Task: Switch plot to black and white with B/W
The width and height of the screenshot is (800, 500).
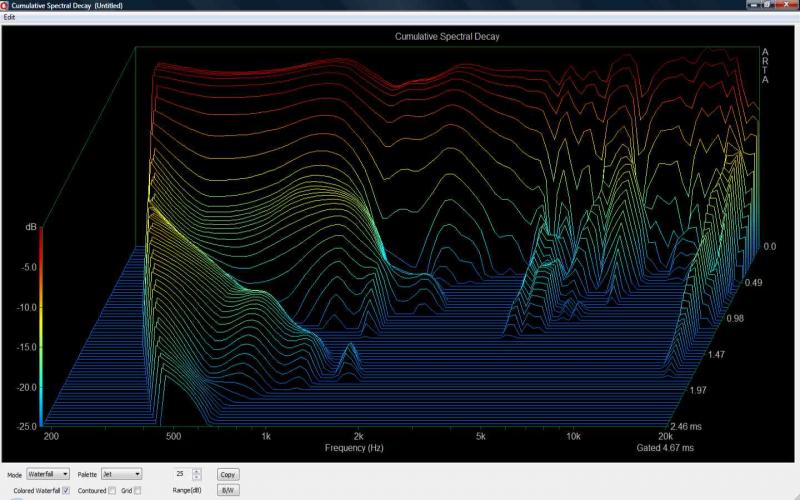Action: (228, 490)
